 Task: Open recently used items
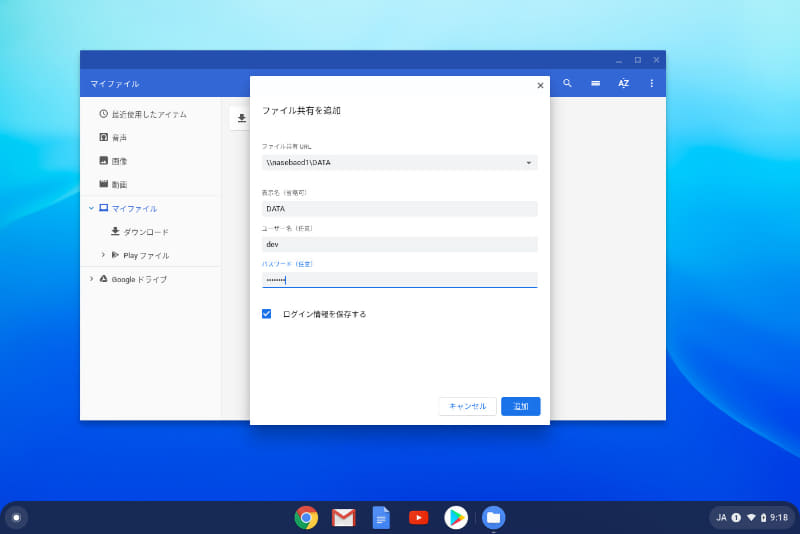click(151, 114)
